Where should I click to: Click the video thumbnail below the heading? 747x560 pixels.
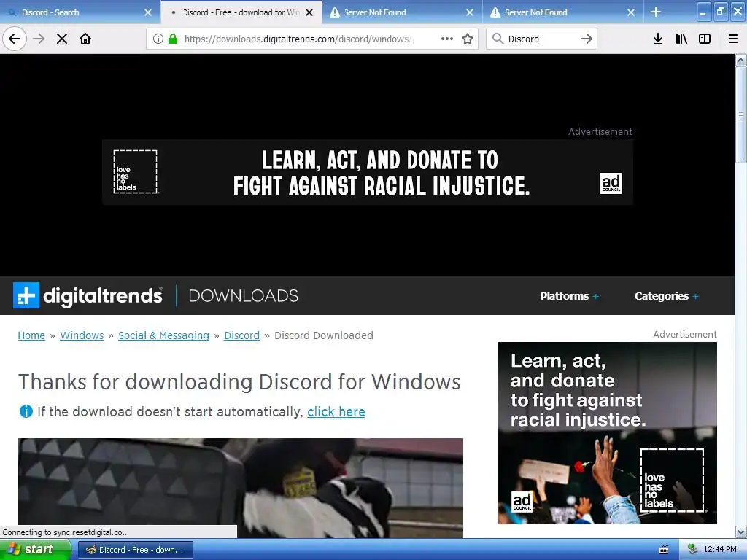[240, 488]
